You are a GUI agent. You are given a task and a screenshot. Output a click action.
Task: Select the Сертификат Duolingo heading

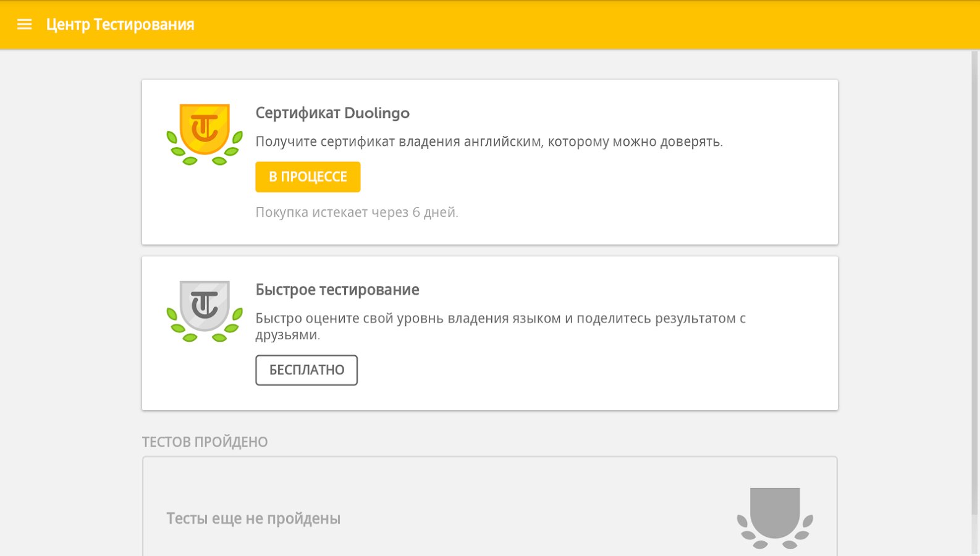pyautogui.click(x=332, y=113)
